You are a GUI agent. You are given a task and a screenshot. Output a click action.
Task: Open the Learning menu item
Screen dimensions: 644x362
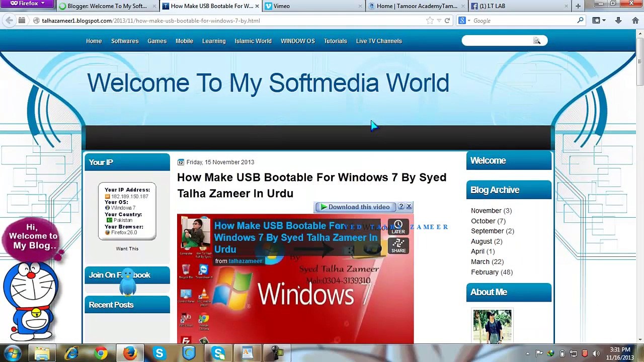pyautogui.click(x=214, y=41)
